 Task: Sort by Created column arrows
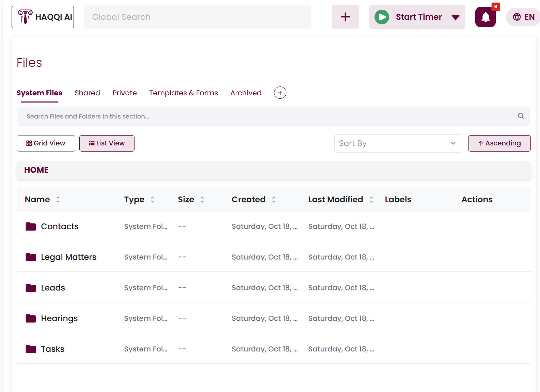274,200
